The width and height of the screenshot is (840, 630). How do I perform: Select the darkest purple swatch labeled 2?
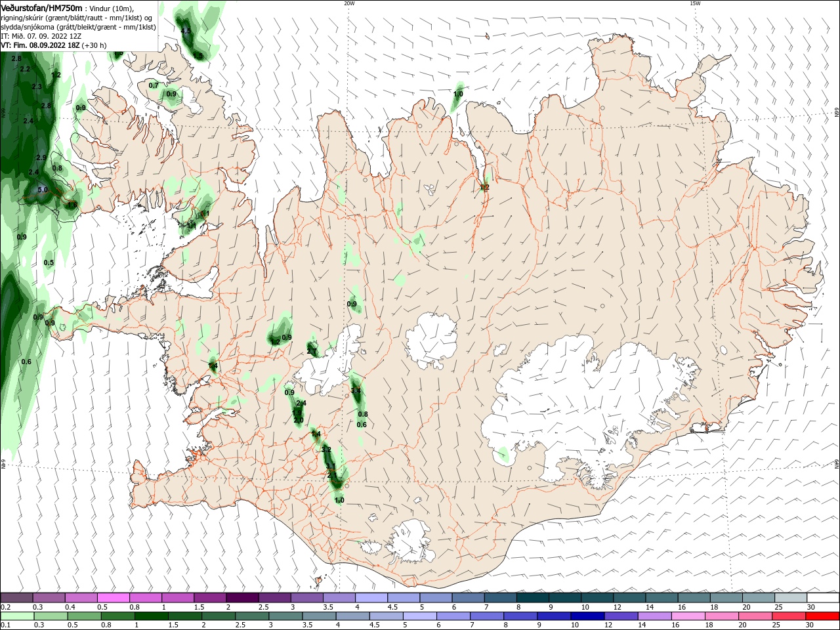[x=242, y=598]
